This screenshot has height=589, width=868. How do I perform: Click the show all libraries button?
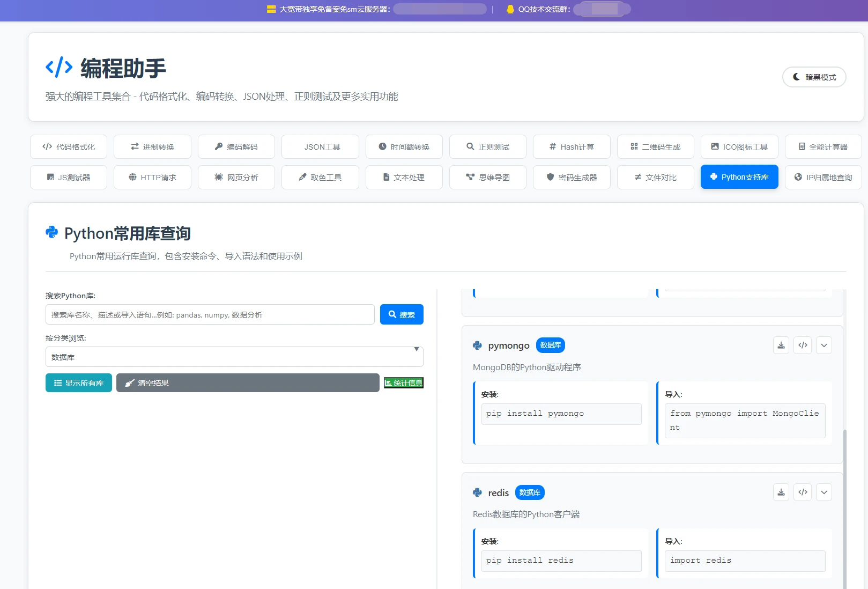(79, 383)
